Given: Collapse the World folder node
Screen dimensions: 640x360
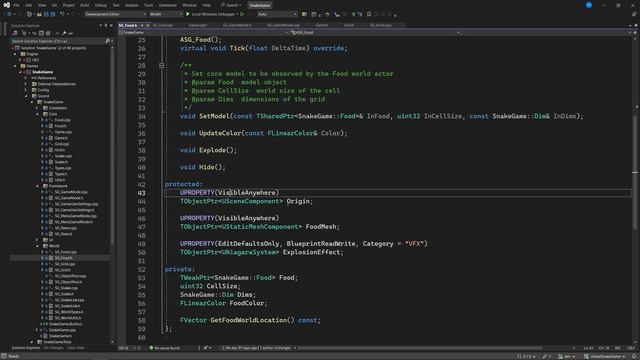Looking at the screenshot, I should 37,246.
